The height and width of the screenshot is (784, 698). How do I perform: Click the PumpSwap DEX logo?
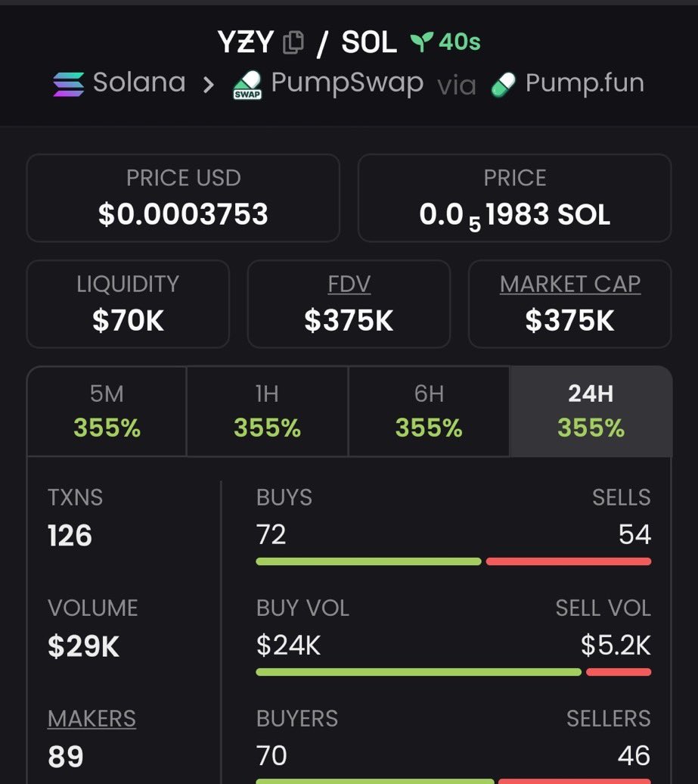point(248,85)
